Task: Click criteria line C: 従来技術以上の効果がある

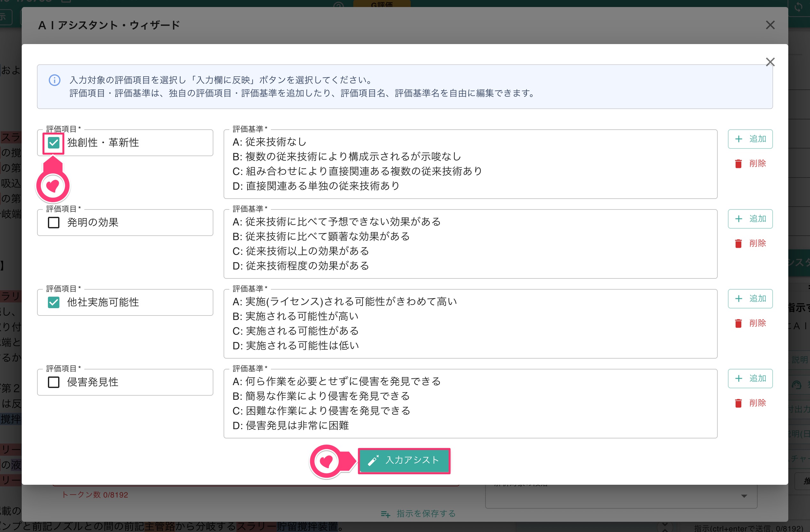Action: click(301, 251)
